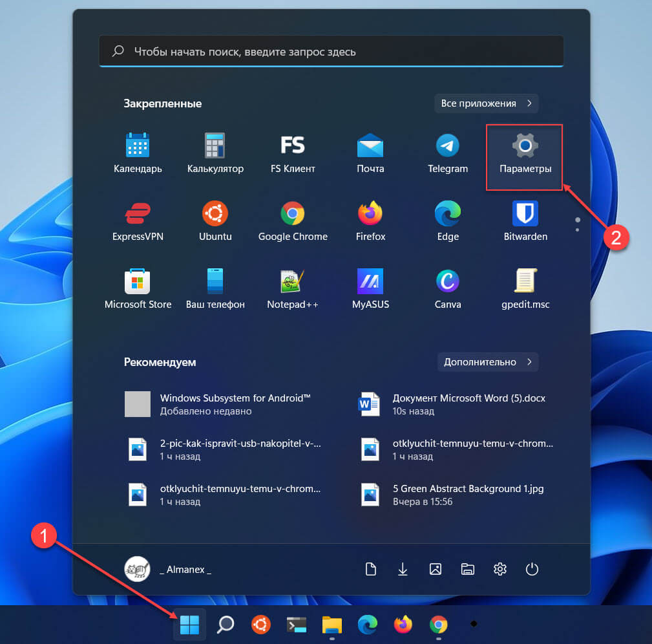This screenshot has height=644, width=652.
Task: Open otklyuchit-temnuyu-temu file beside the Word document
Action: 456,449
